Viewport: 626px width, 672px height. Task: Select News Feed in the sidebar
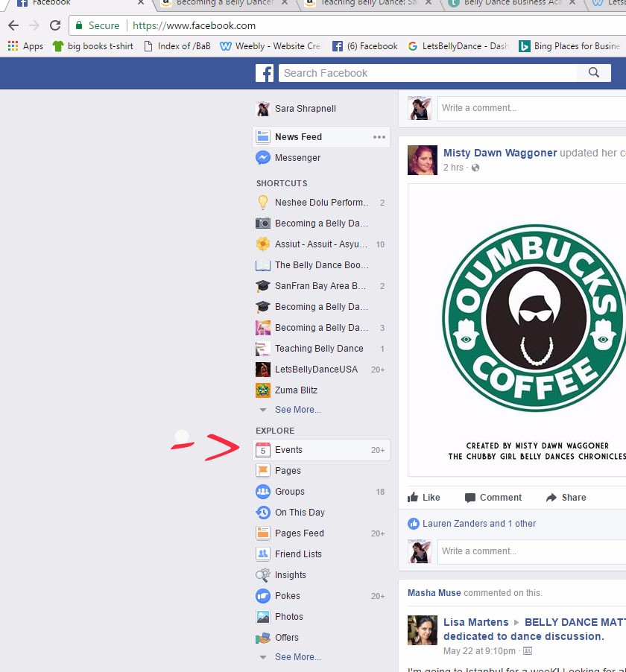coord(321,137)
